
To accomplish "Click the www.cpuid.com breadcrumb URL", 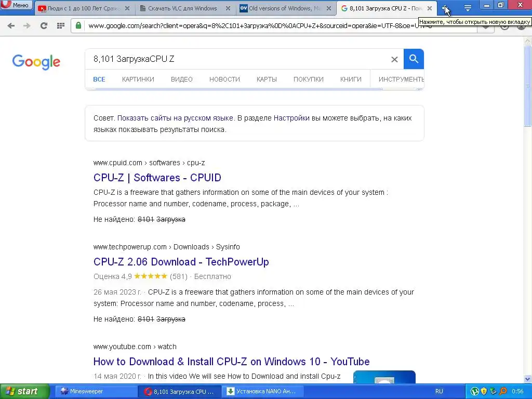I will (x=149, y=163).
